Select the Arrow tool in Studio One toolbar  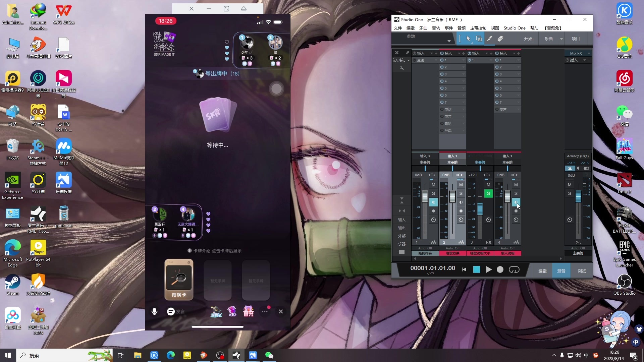pos(469,39)
